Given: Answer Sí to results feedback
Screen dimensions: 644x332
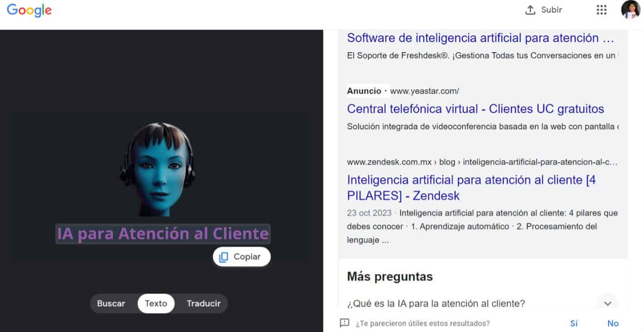Looking at the screenshot, I should pyautogui.click(x=574, y=323).
